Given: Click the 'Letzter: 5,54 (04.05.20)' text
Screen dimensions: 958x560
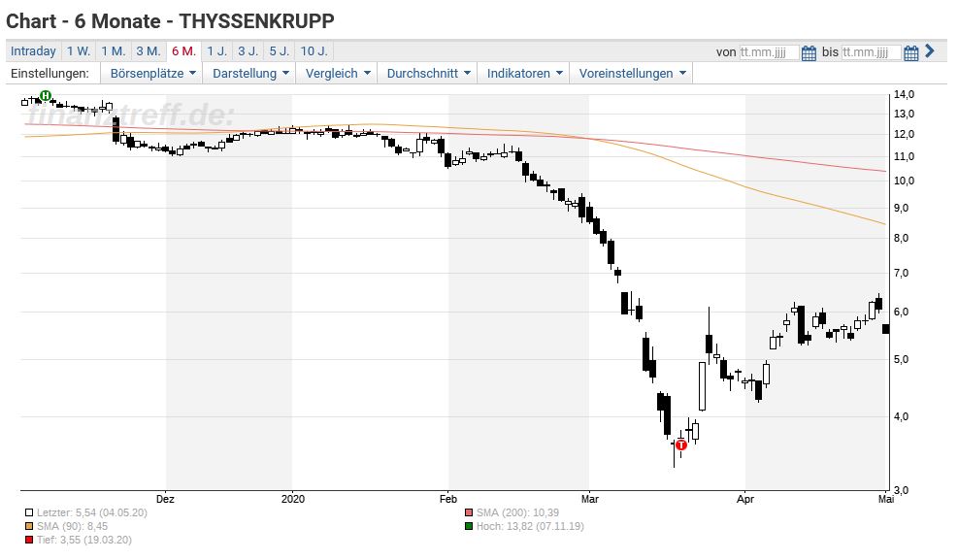Looking at the screenshot, I should click(x=92, y=513).
